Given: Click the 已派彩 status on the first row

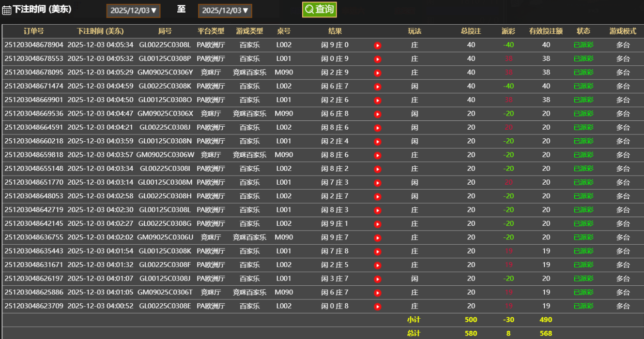Looking at the screenshot, I should click(583, 44).
